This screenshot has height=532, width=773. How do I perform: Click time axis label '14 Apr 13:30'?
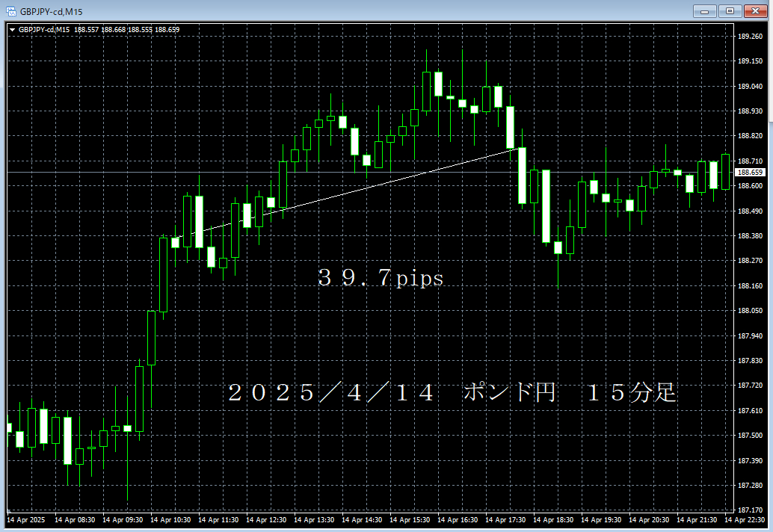314,520
